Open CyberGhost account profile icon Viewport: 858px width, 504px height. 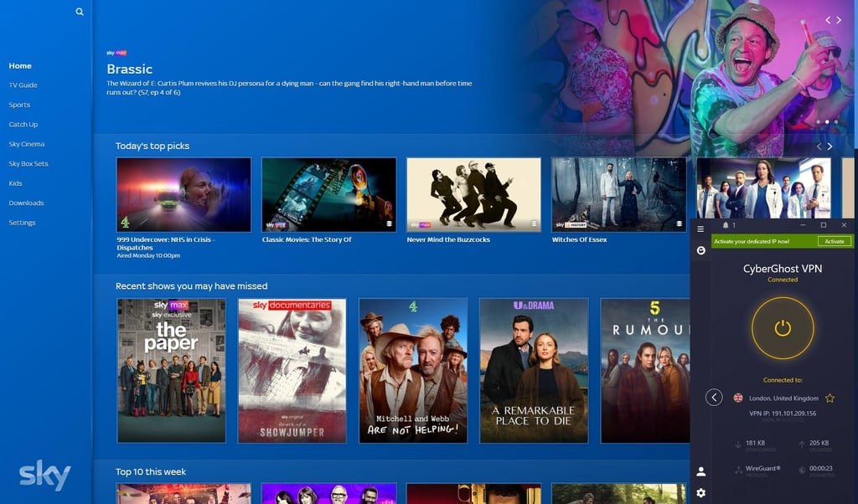pyautogui.click(x=701, y=471)
